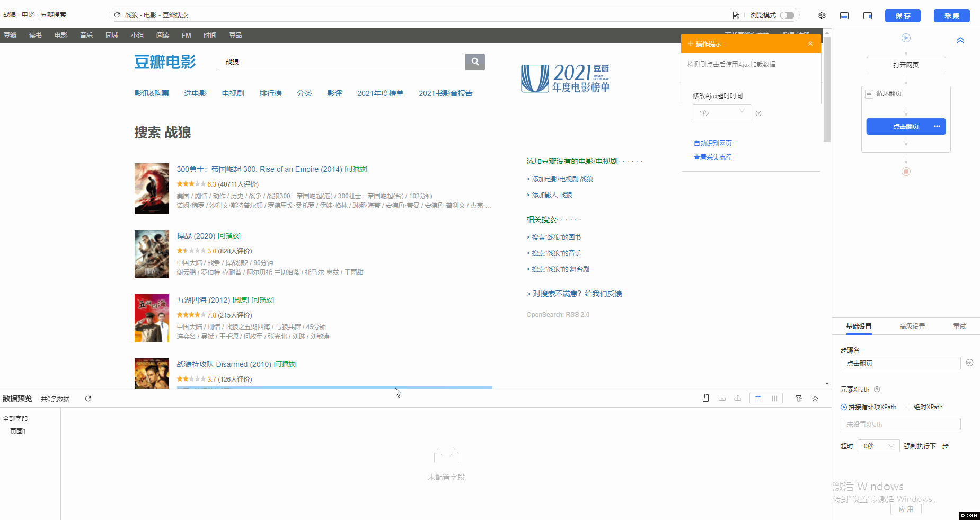Select 全部字段 in field list
The height and width of the screenshot is (520, 980).
15,419
